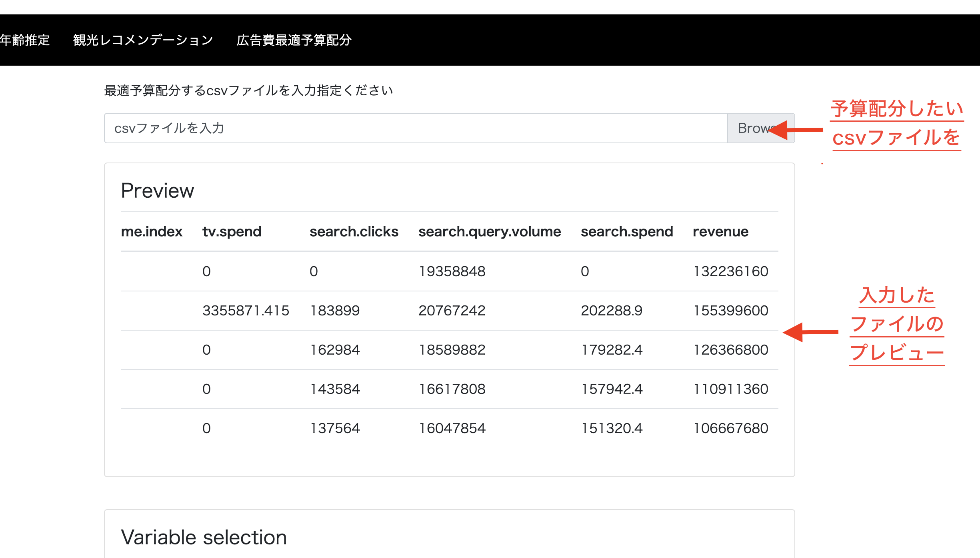Select the 広告費最適予算配分 nav item
This screenshot has height=558, width=980.
[294, 40]
